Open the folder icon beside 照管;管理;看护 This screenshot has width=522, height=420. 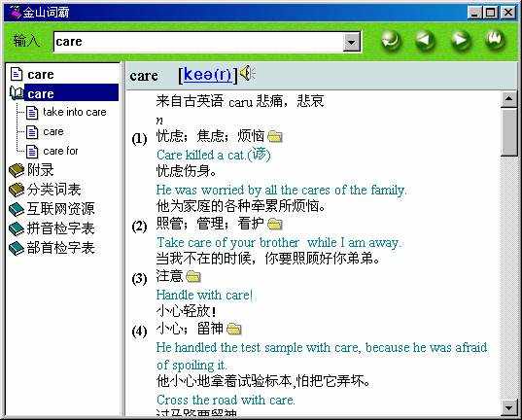click(275, 224)
